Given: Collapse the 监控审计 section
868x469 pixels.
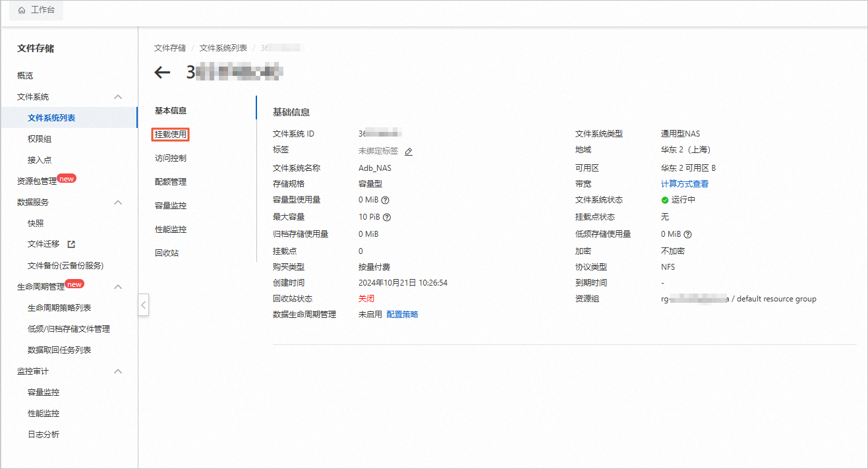Looking at the screenshot, I should (x=117, y=371).
